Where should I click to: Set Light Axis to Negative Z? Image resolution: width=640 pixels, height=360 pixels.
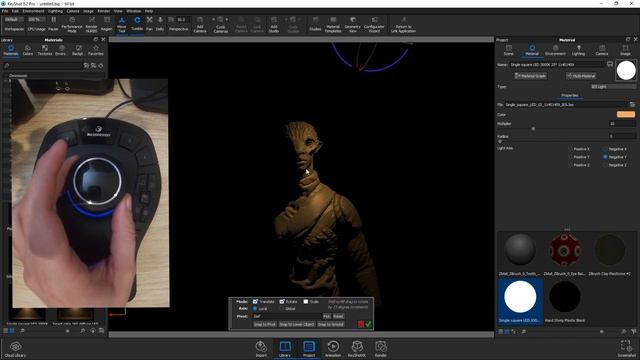point(605,165)
